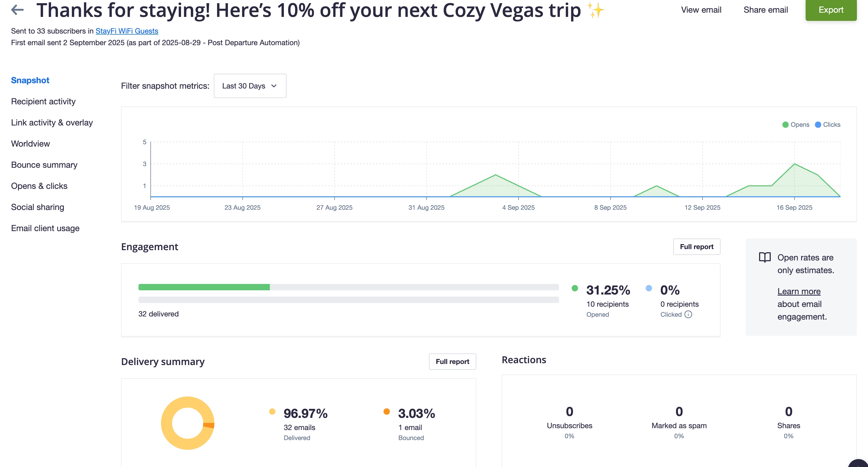
Task: Click the delivery donut chart
Action: click(188, 423)
